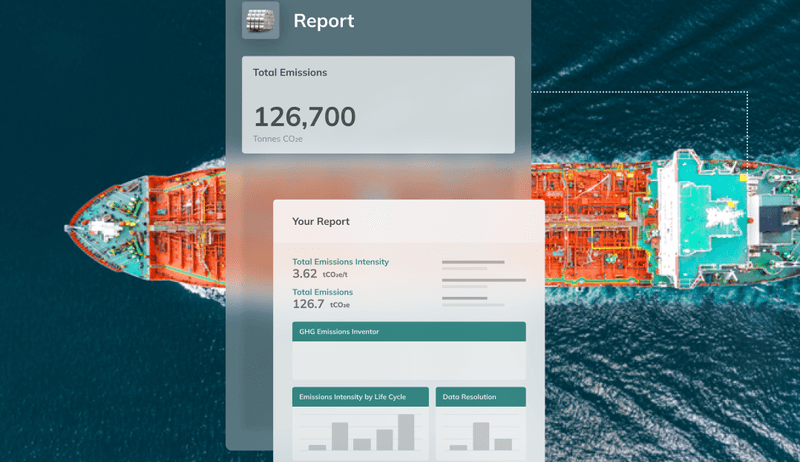This screenshot has width=800, height=462.
Task: Click the placeholder text lines in Your Report
Action: pyautogui.click(x=483, y=280)
